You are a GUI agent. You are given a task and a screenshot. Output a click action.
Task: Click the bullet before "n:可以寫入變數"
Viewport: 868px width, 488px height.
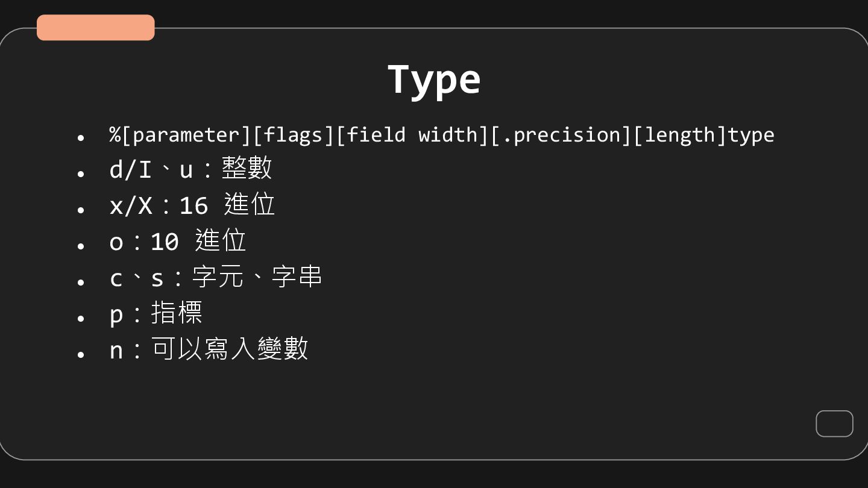(81, 354)
